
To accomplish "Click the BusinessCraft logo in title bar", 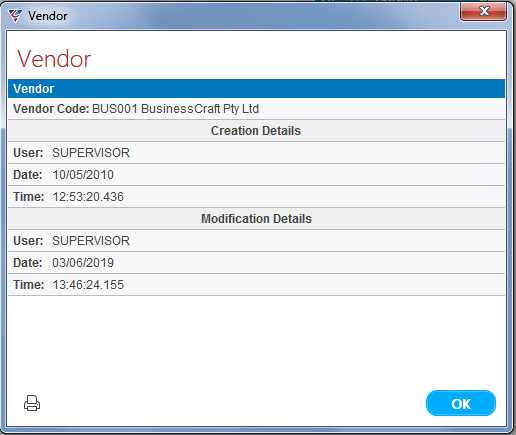I will 15,15.
